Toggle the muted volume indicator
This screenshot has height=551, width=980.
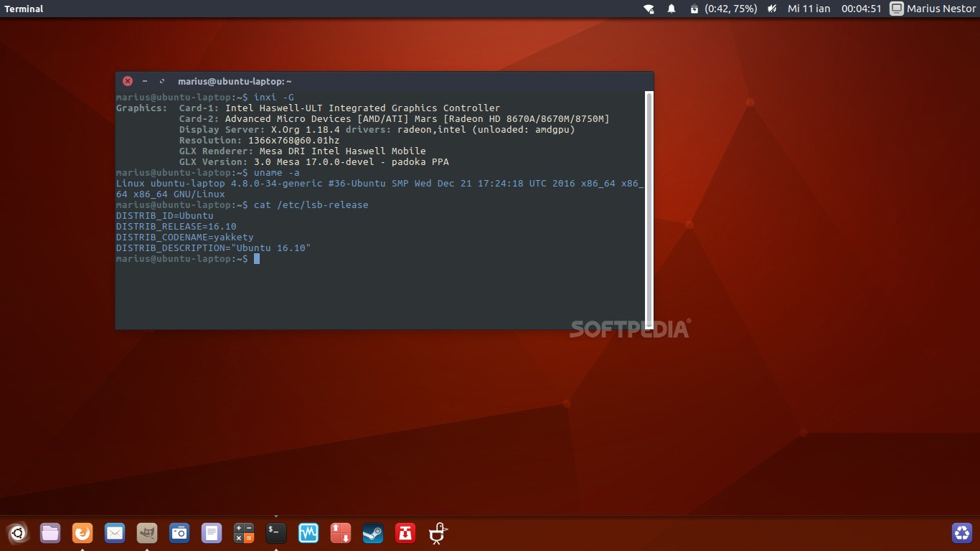[x=771, y=9]
